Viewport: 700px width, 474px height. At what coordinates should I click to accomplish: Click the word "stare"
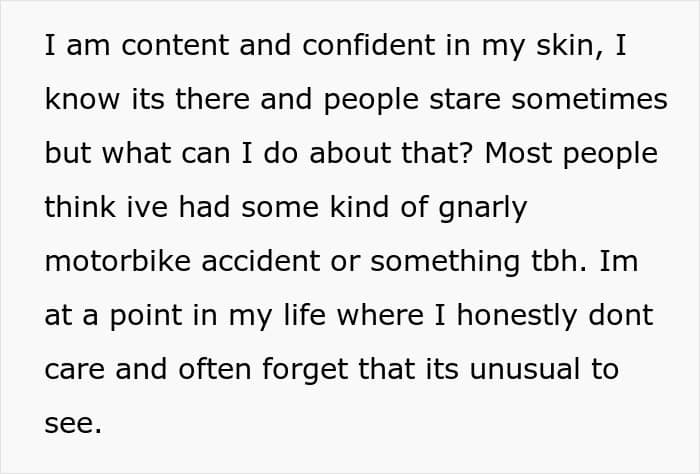pyautogui.click(x=465, y=99)
